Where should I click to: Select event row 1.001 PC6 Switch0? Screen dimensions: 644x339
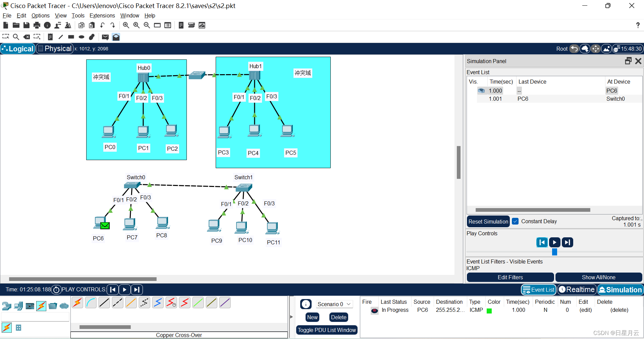point(559,99)
